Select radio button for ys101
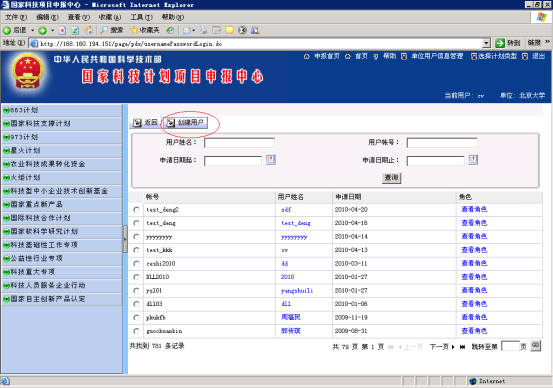 click(x=136, y=290)
